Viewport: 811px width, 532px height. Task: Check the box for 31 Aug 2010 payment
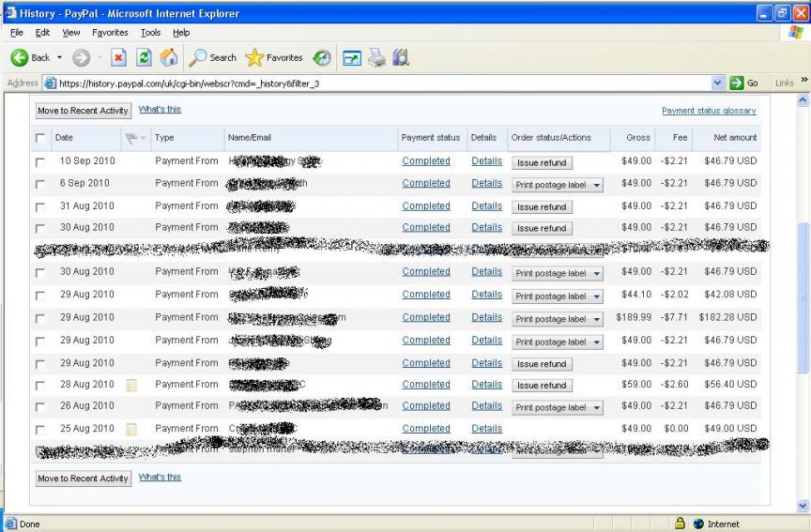[x=39, y=207]
